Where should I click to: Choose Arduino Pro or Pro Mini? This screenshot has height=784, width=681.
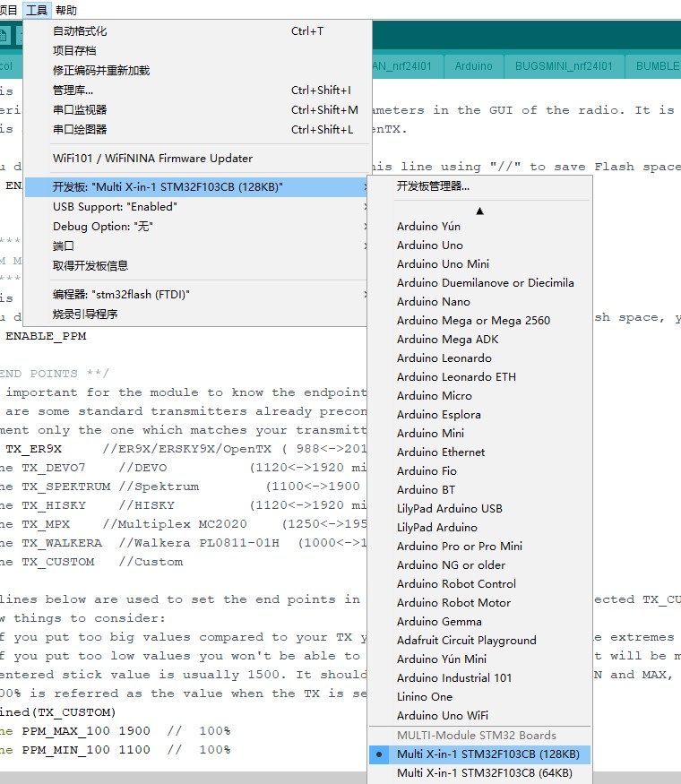click(x=480, y=546)
